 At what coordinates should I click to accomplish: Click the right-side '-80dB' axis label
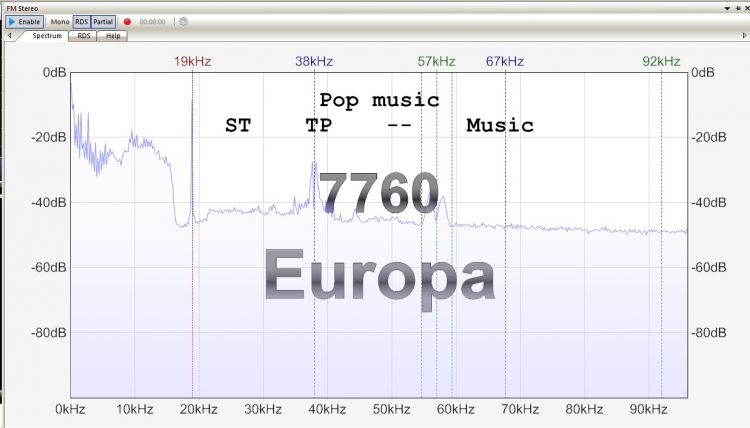click(x=708, y=332)
